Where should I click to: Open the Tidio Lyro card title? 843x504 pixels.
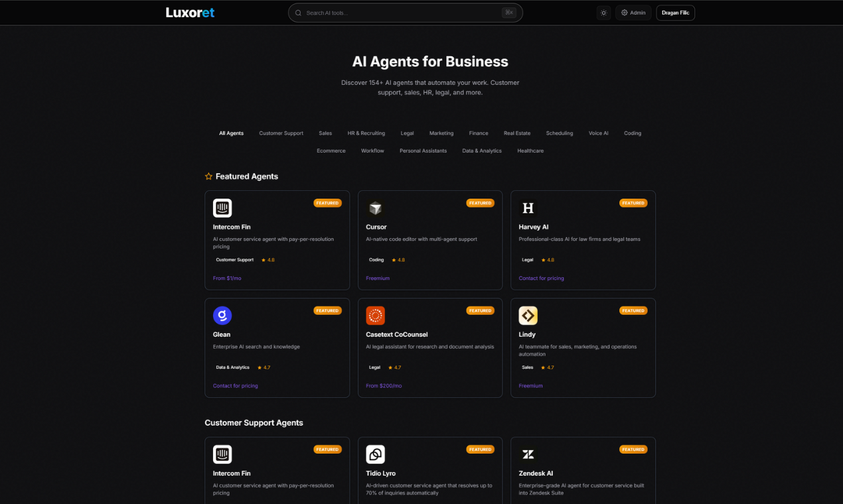(x=380, y=473)
